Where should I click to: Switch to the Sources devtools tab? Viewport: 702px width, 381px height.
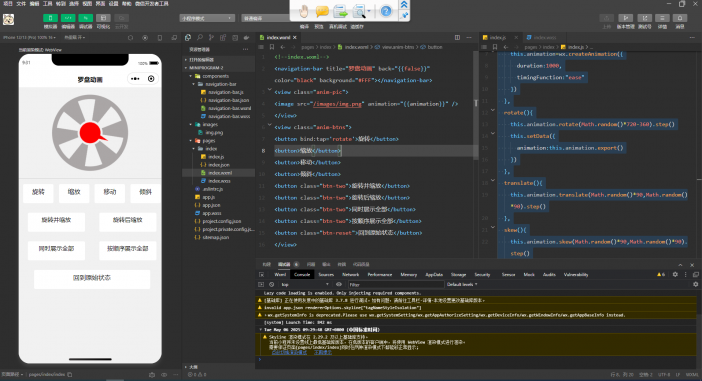pyautogui.click(x=326, y=275)
